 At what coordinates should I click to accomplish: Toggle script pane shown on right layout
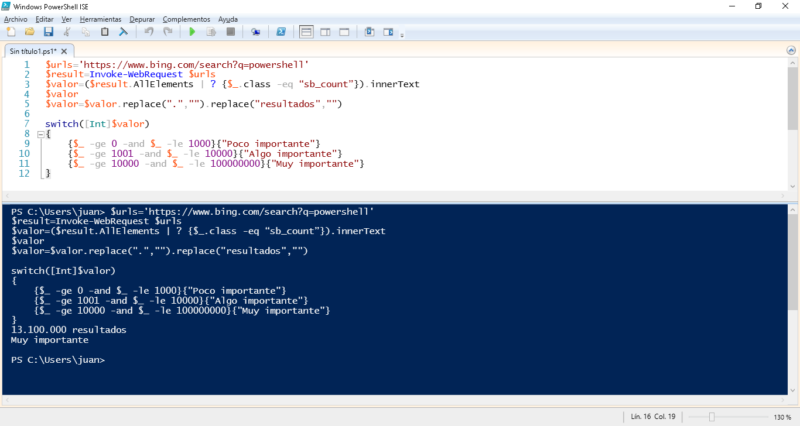325,32
